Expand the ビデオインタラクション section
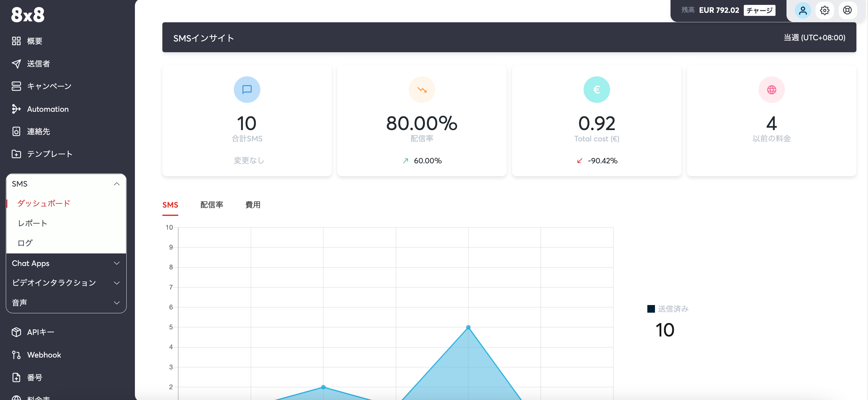This screenshot has height=400, width=868. point(117,283)
